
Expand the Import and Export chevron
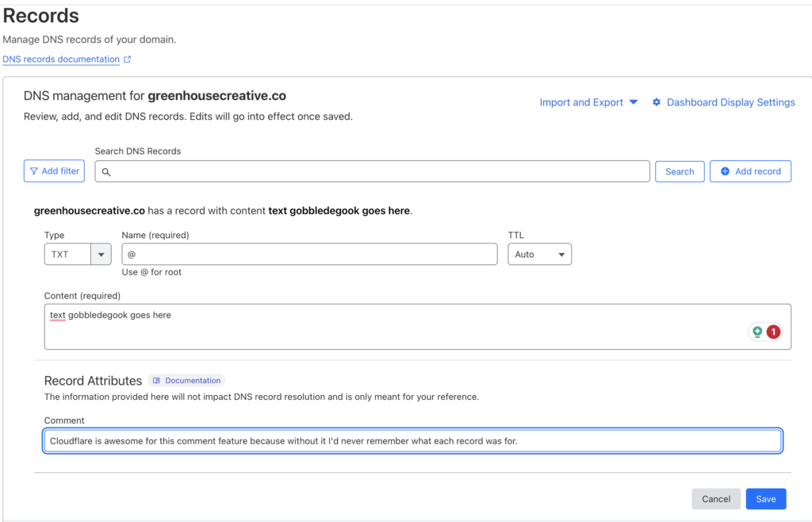(633, 102)
